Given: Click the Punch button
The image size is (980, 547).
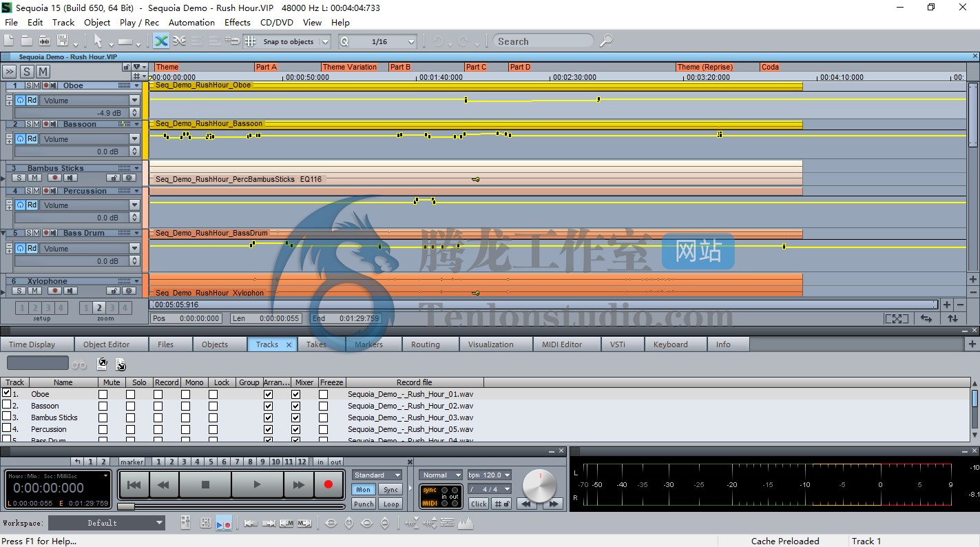Looking at the screenshot, I should tap(363, 504).
